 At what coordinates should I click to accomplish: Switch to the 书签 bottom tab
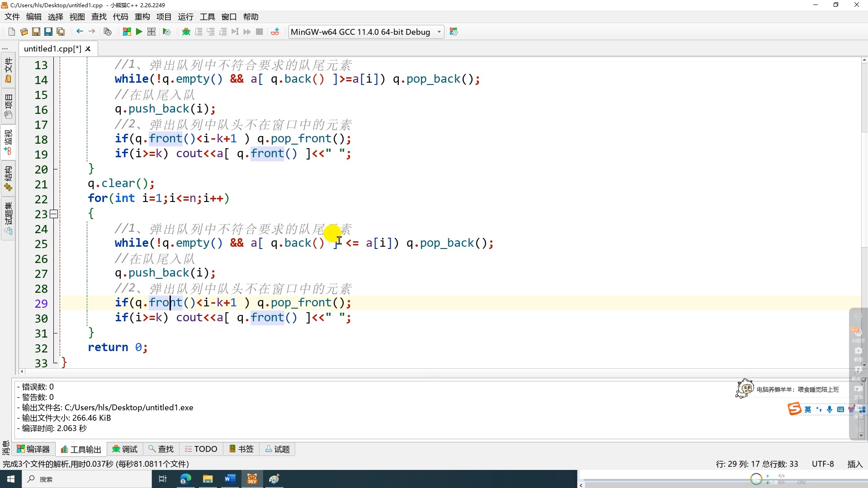[242, 449]
